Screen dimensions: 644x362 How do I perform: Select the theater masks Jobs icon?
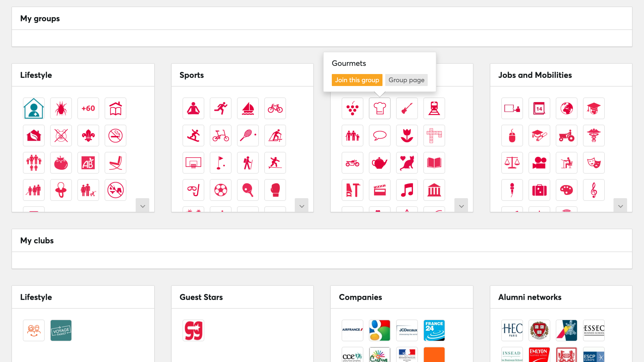[594, 163]
